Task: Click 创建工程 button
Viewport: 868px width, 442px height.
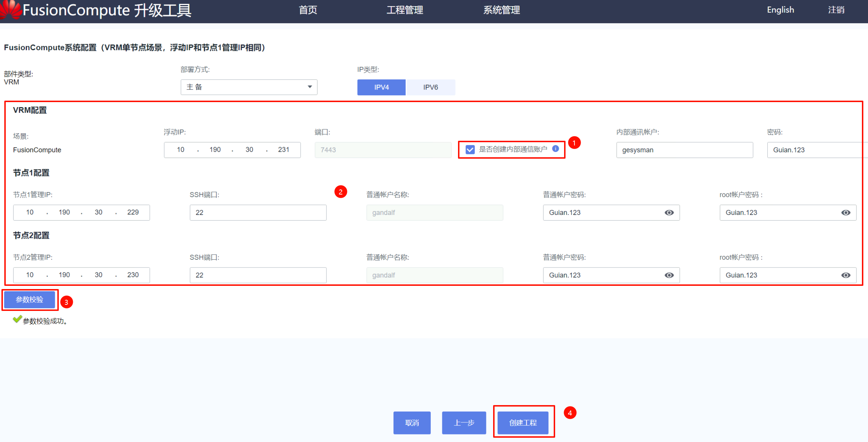Action: [523, 423]
